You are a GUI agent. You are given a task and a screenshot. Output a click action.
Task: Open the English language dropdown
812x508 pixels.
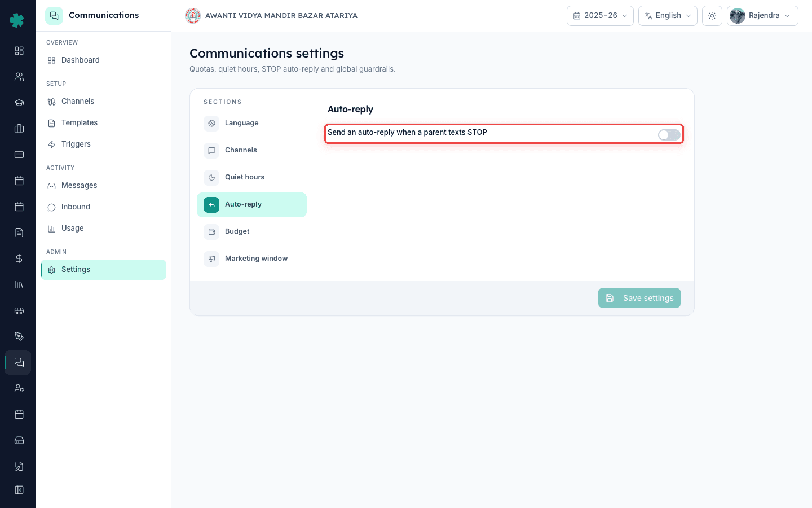click(x=668, y=16)
